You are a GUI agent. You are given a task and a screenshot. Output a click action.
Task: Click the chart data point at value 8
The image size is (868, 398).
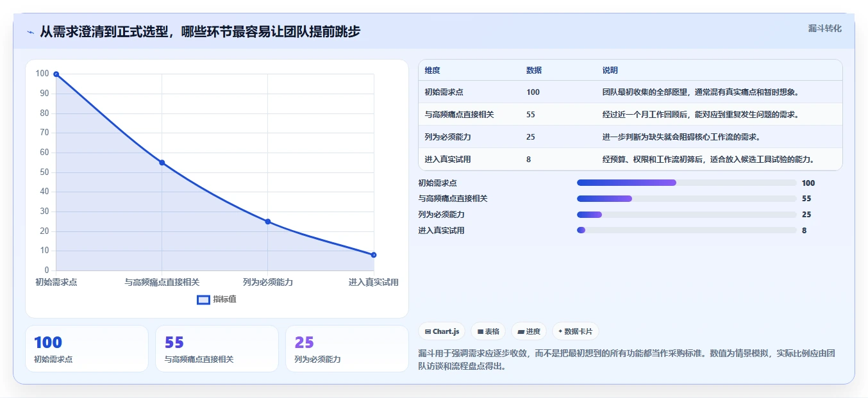tap(374, 255)
